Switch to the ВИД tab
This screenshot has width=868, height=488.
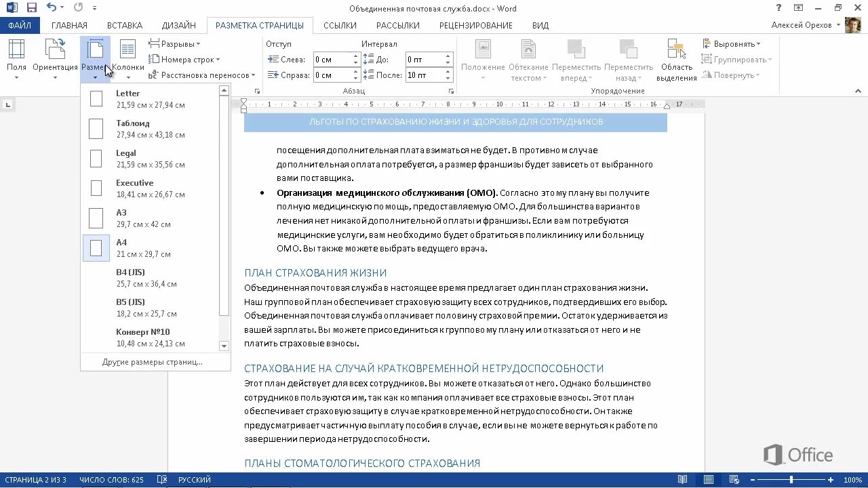point(540,25)
